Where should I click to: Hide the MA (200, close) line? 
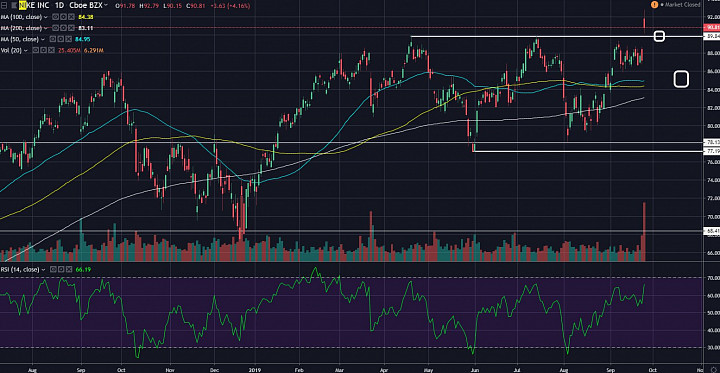coord(56,28)
